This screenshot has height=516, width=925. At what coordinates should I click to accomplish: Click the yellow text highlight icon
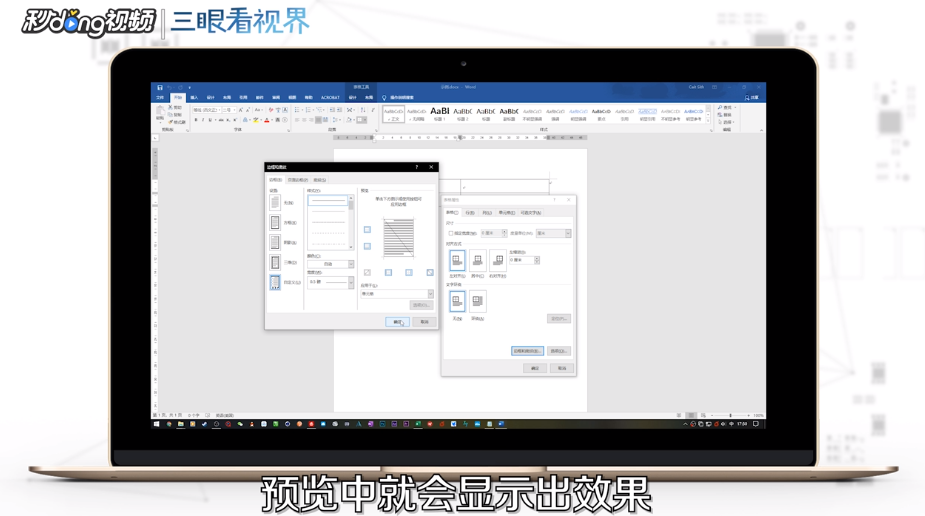[x=256, y=120]
